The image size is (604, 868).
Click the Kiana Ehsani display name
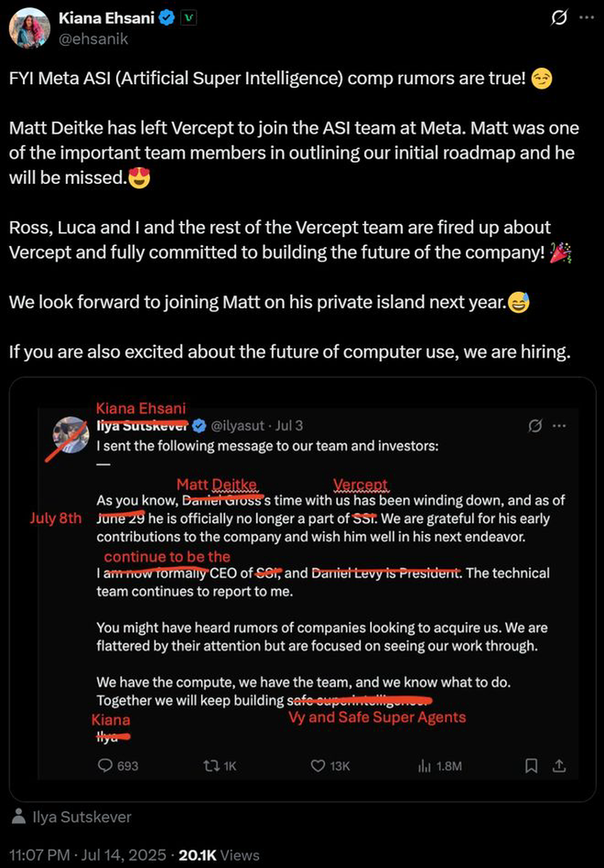tap(107, 17)
